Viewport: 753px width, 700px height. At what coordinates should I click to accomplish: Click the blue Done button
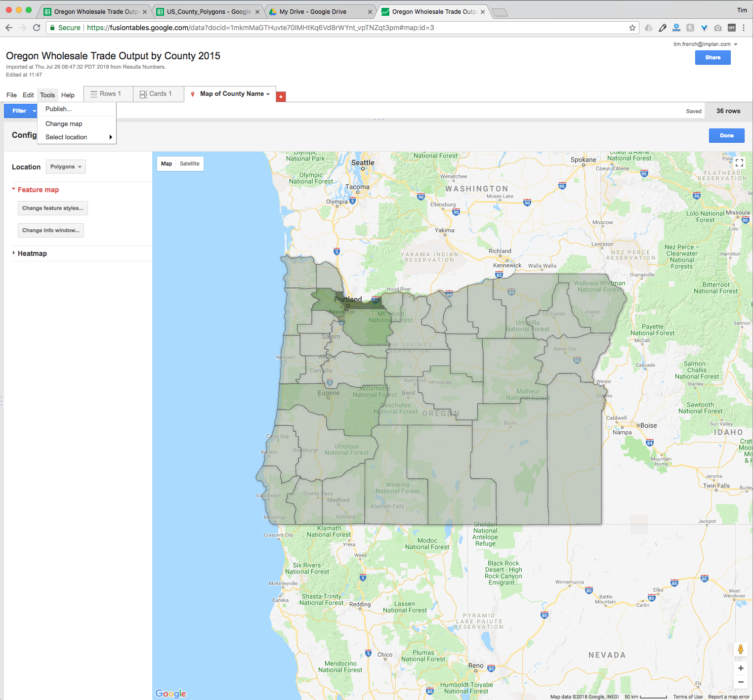pos(726,135)
